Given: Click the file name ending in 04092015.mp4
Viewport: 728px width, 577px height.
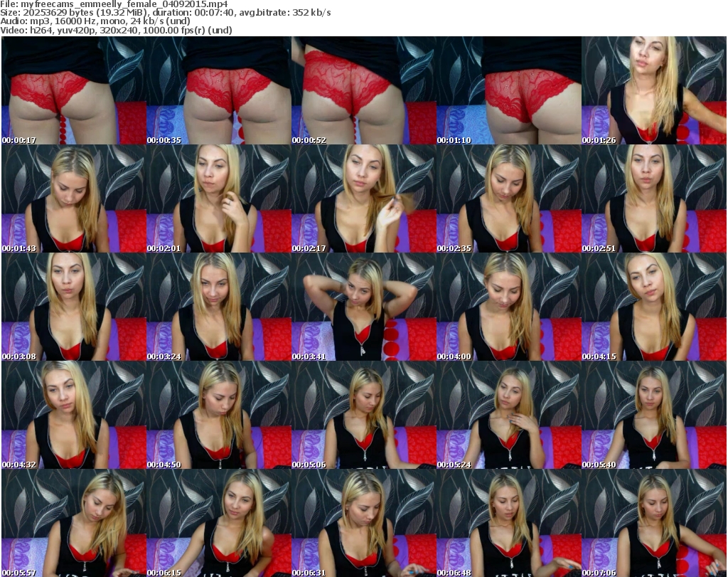Looking at the screenshot, I should pyautogui.click(x=124, y=4).
